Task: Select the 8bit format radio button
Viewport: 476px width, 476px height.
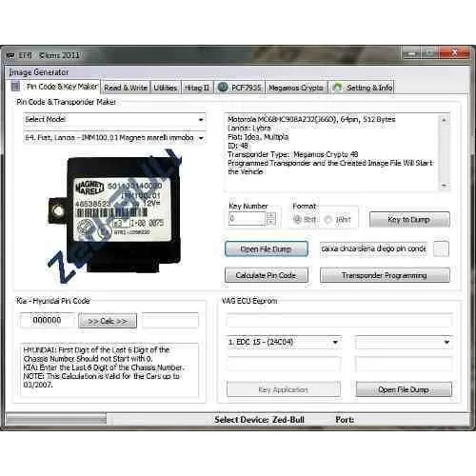Action: pyautogui.click(x=297, y=219)
